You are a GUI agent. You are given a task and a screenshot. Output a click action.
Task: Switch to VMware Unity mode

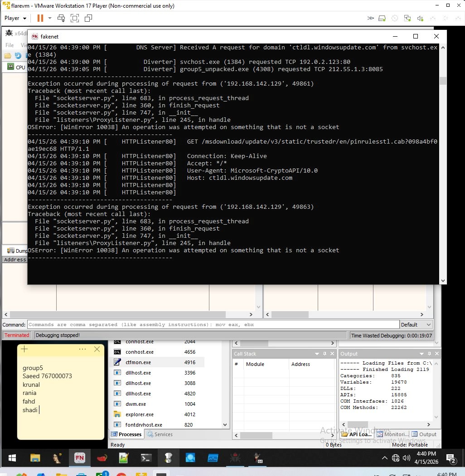pyautogui.click(x=88, y=18)
